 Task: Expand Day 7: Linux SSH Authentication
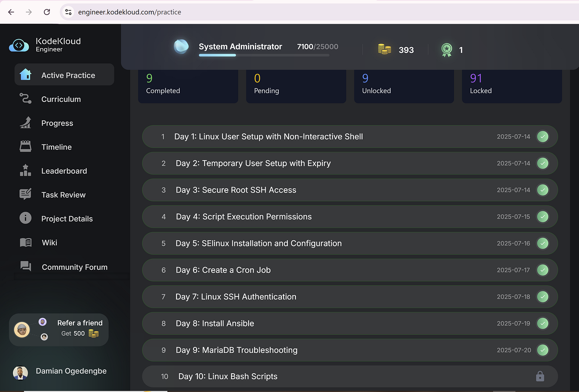click(298, 297)
